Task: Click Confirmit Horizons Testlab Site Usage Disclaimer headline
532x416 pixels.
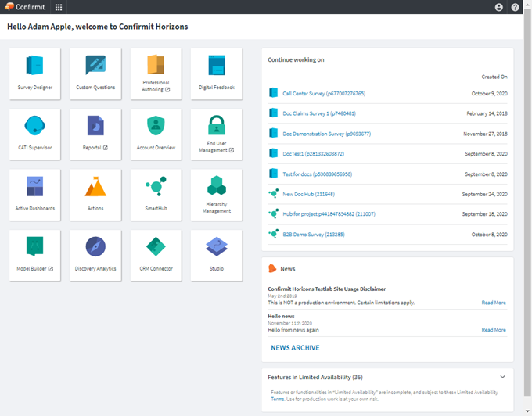Action: coord(327,289)
